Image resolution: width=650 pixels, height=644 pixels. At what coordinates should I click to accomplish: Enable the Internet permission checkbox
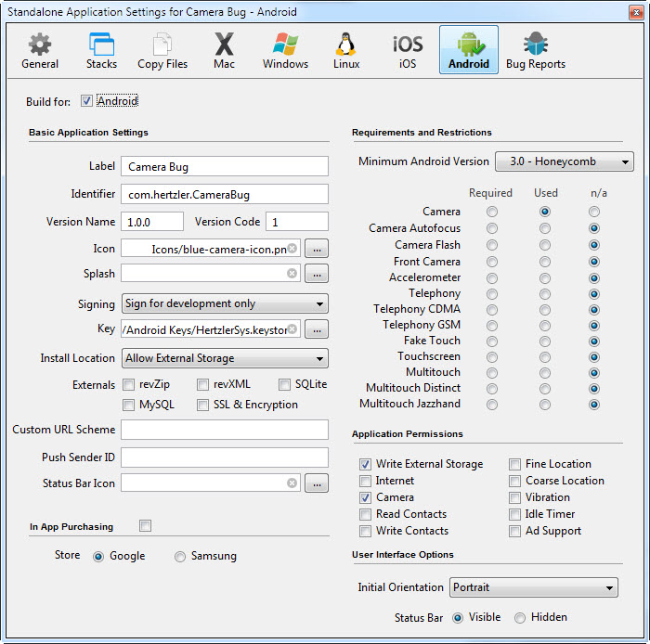coord(365,481)
